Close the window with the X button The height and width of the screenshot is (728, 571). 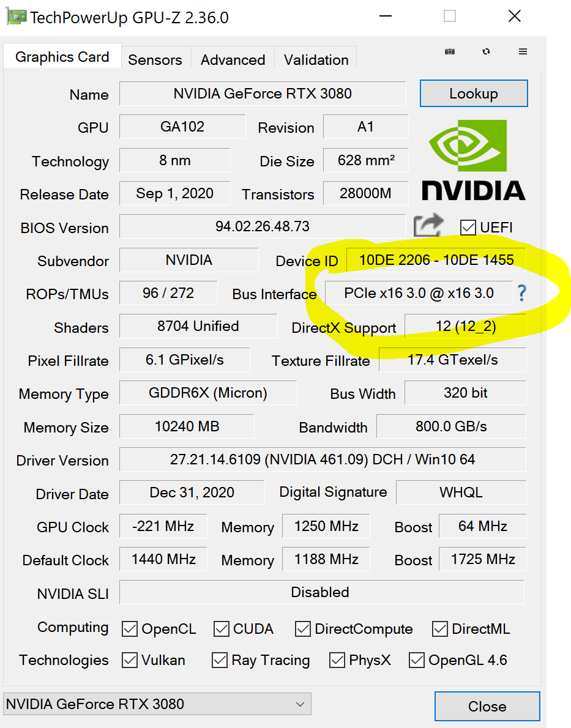(x=514, y=17)
